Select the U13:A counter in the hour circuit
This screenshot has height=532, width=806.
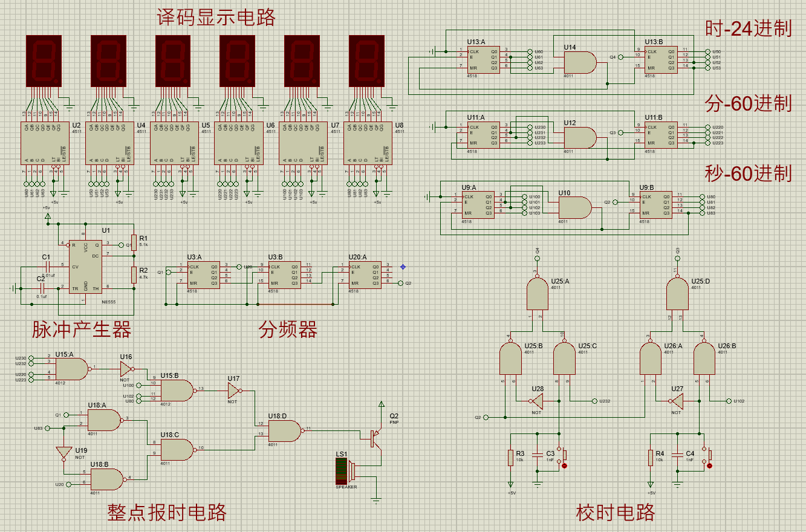click(483, 60)
